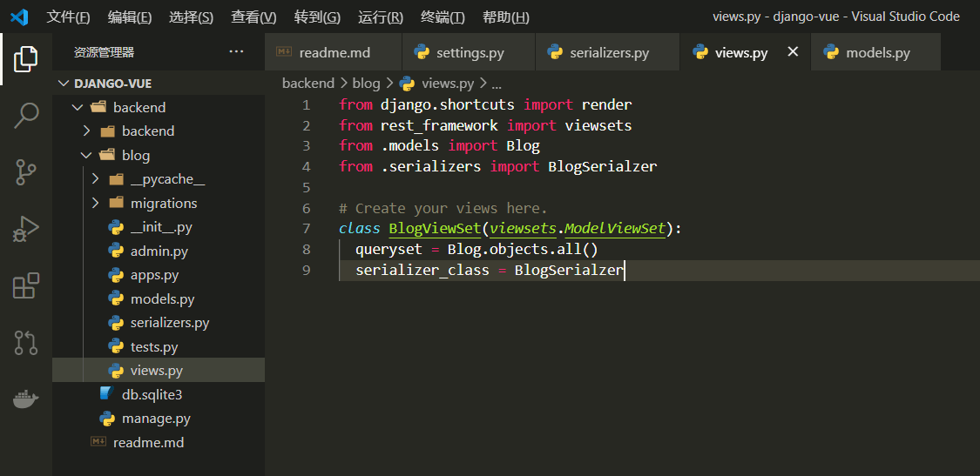The height and width of the screenshot is (476, 980).
Task: Open the Search view in activity bar
Action: (25, 116)
